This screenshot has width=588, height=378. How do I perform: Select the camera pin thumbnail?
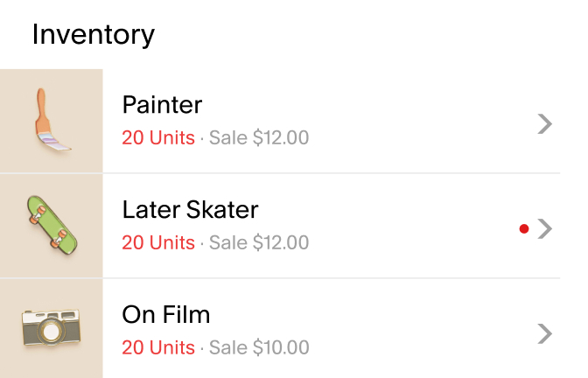point(51,328)
